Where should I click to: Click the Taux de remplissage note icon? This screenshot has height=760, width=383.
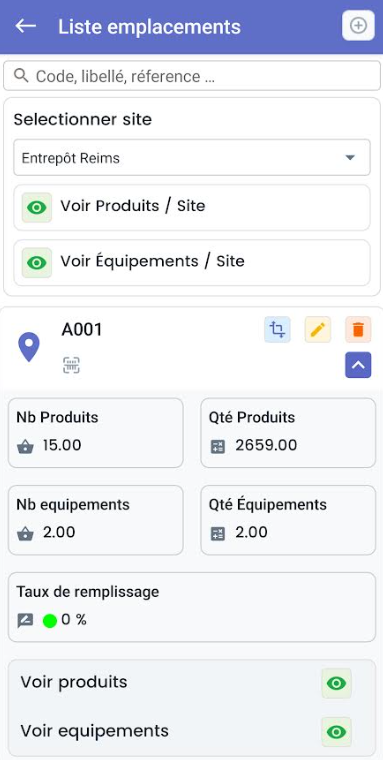click(x=25, y=620)
